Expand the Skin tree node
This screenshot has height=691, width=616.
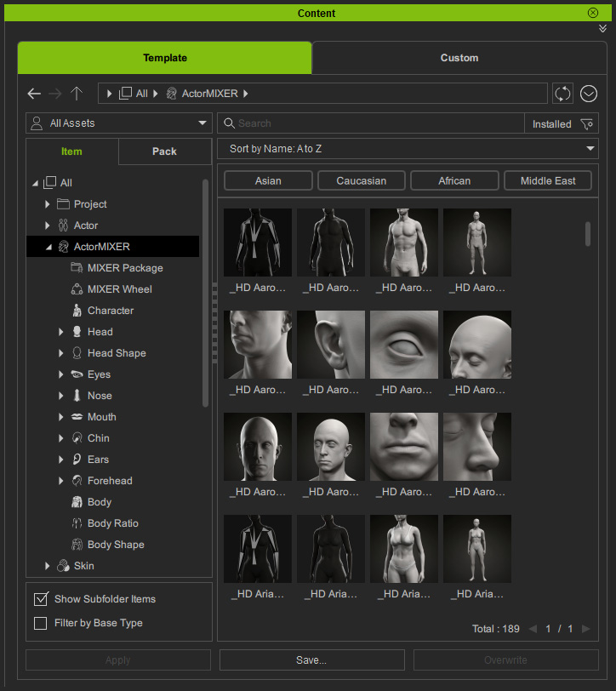point(47,566)
